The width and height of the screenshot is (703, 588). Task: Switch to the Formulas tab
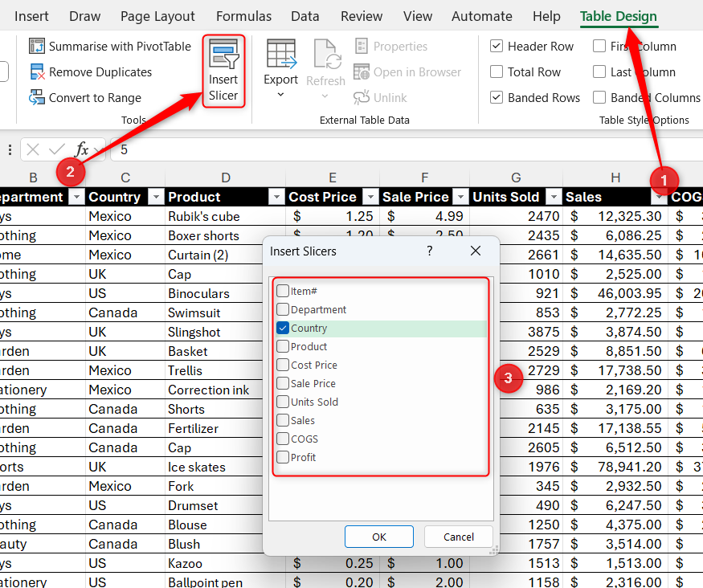click(x=243, y=16)
